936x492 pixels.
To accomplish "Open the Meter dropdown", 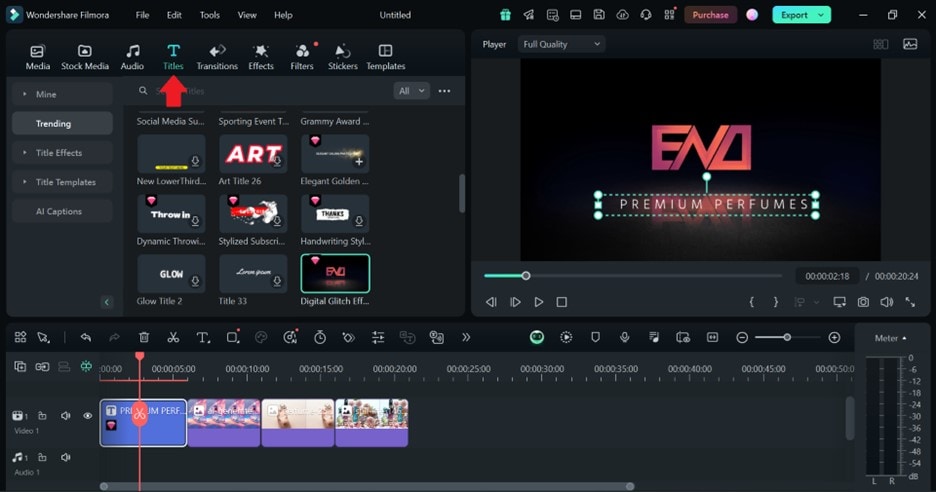I will [890, 338].
